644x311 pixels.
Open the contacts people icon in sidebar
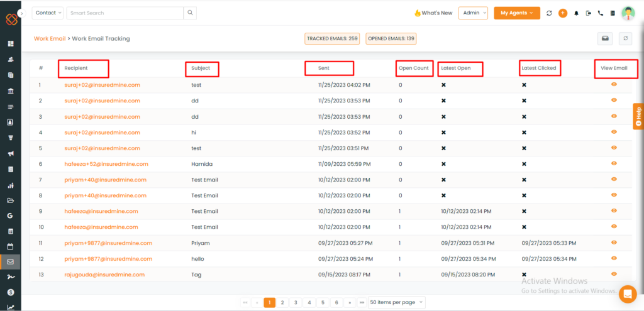[x=11, y=60]
